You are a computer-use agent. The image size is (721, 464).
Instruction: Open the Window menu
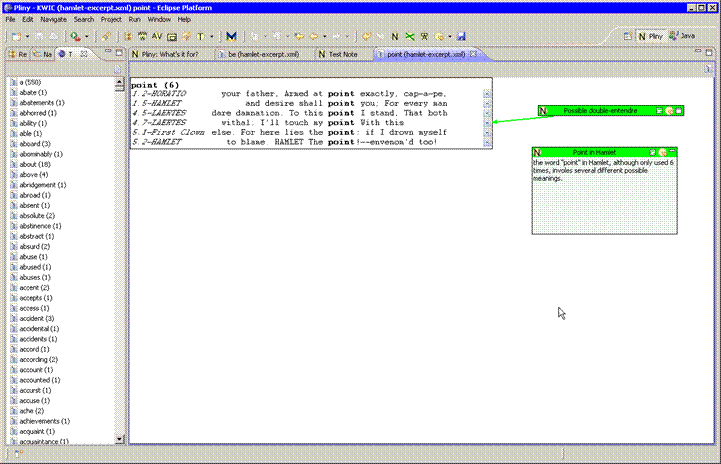(x=159, y=19)
